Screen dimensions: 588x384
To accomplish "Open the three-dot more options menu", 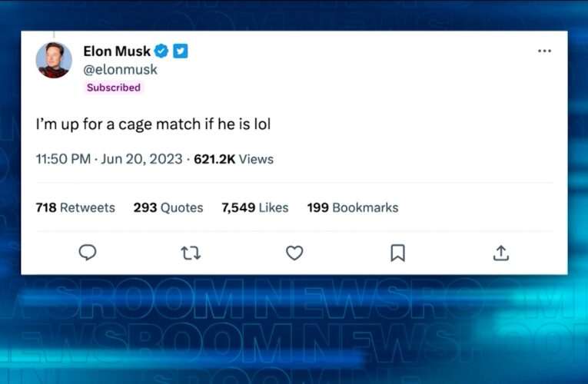I will (544, 51).
